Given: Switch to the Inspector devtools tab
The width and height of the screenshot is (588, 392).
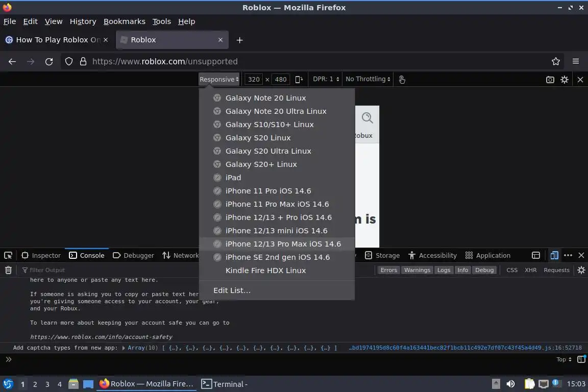Looking at the screenshot, I should coord(41,255).
